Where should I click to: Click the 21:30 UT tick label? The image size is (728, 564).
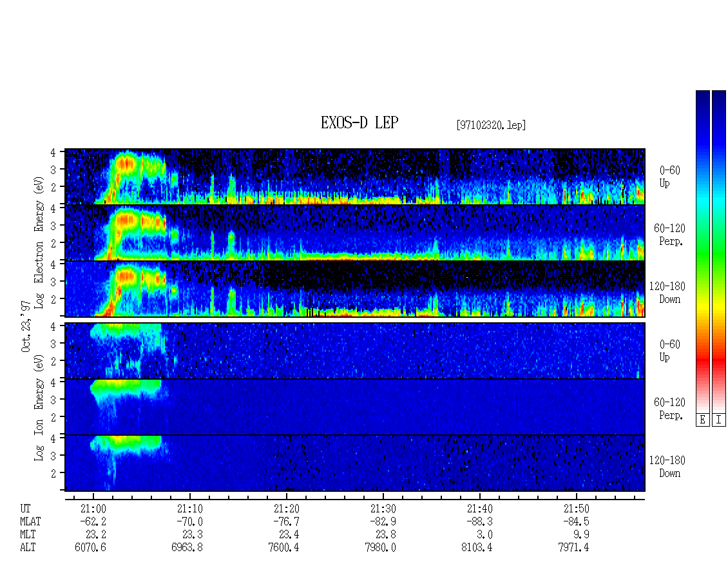(x=383, y=509)
